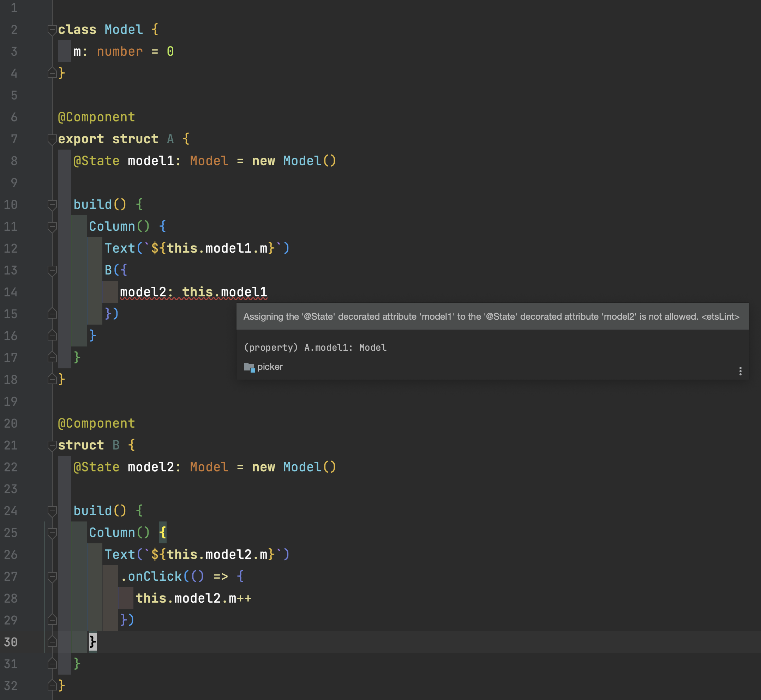Click 'Model' class name on line 2

pos(124,30)
